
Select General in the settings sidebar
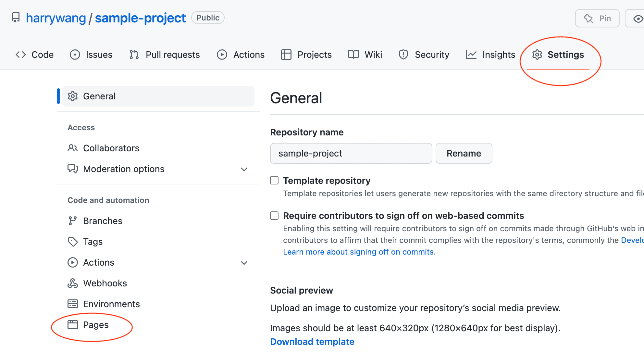(x=158, y=96)
